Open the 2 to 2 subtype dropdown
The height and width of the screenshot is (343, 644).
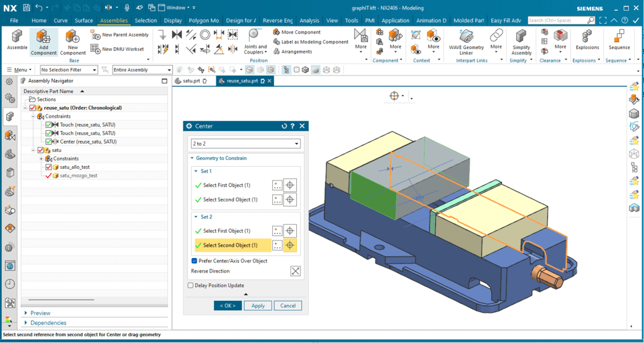tap(245, 144)
